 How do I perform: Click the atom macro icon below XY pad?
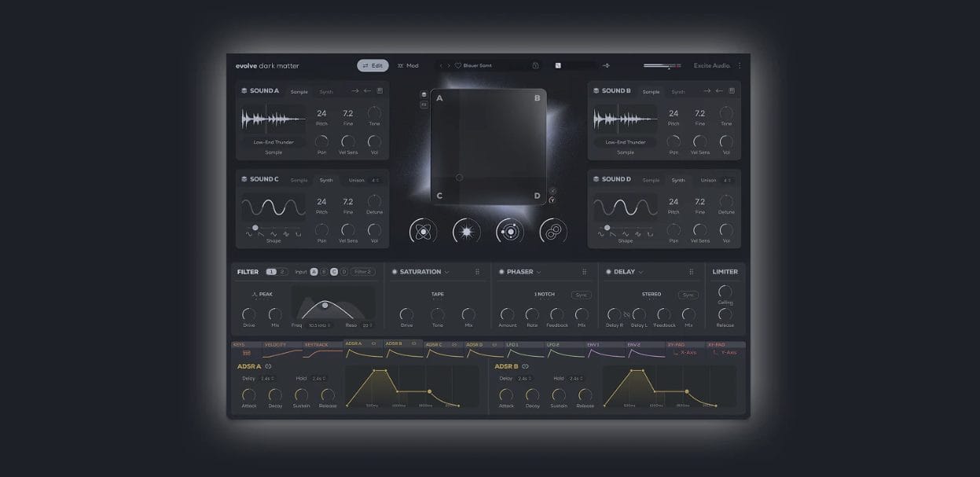coord(423,231)
